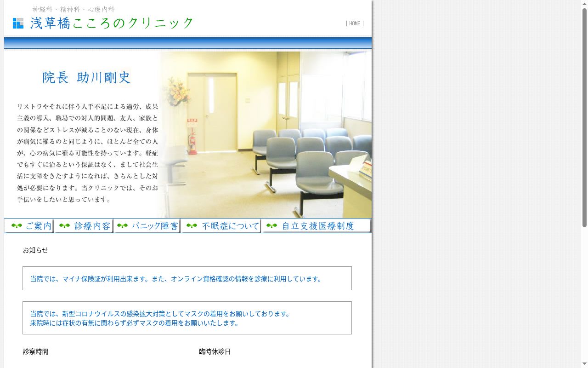
Task: Open the 自立支援医療制度 menu item
Action: [316, 226]
